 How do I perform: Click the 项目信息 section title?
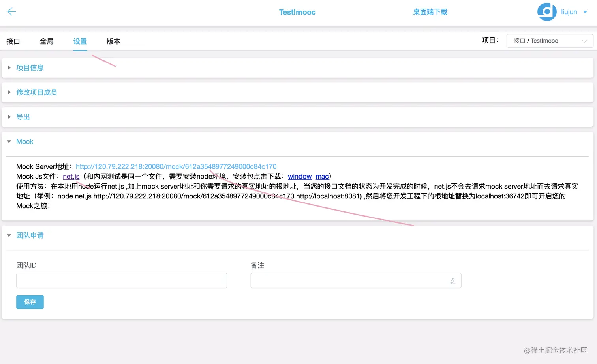pos(30,68)
